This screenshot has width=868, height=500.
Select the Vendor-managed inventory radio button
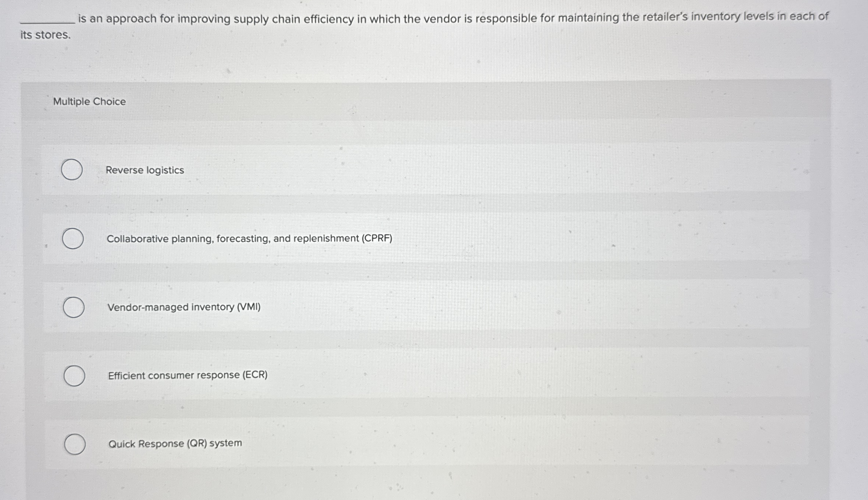click(x=75, y=306)
